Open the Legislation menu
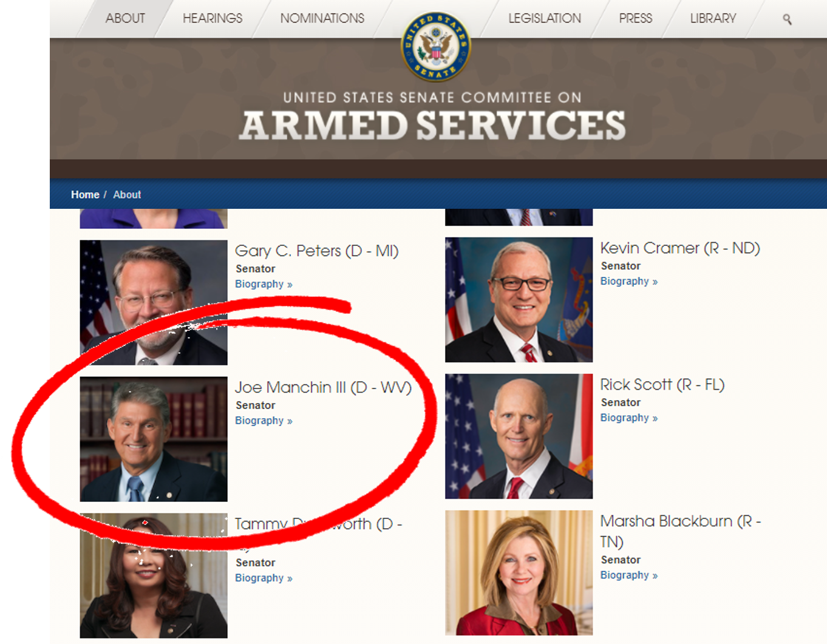The height and width of the screenshot is (644, 827). 545,18
